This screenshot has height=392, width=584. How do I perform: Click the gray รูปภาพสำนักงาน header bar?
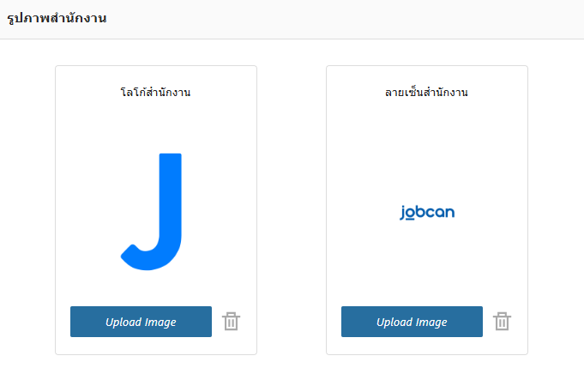coord(343,19)
